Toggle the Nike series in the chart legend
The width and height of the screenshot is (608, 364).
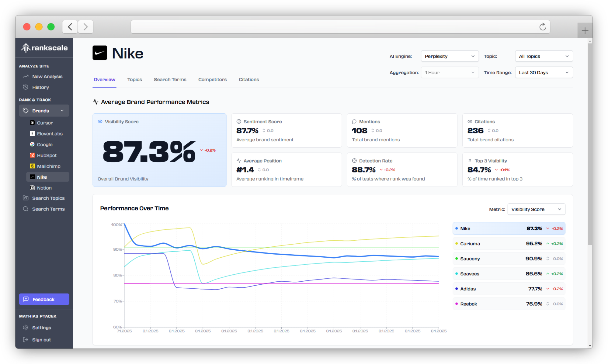(509, 228)
